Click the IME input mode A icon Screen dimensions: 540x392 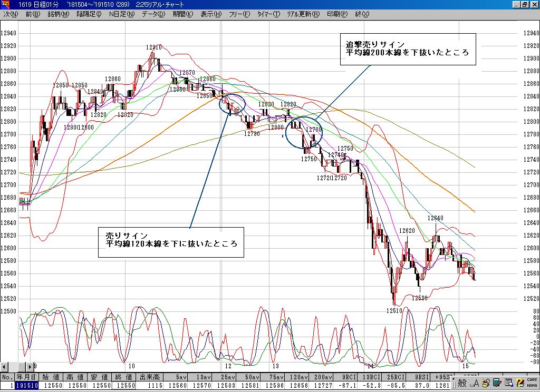click(x=474, y=383)
